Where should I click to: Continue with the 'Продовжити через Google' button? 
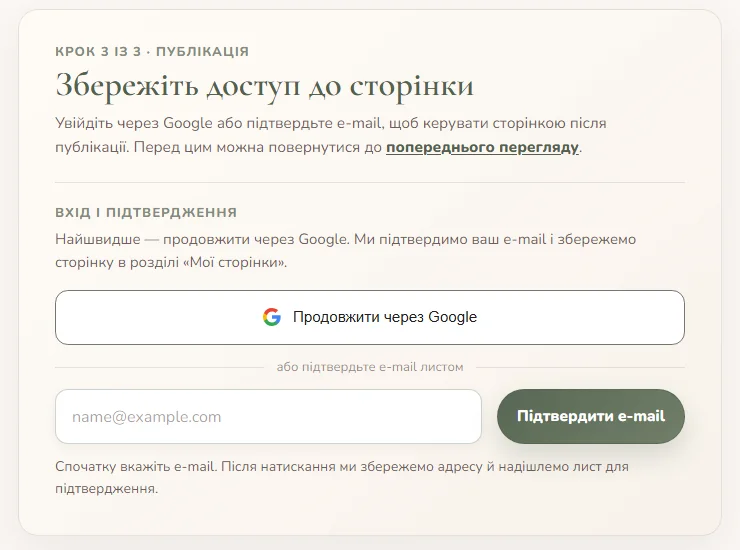point(370,317)
